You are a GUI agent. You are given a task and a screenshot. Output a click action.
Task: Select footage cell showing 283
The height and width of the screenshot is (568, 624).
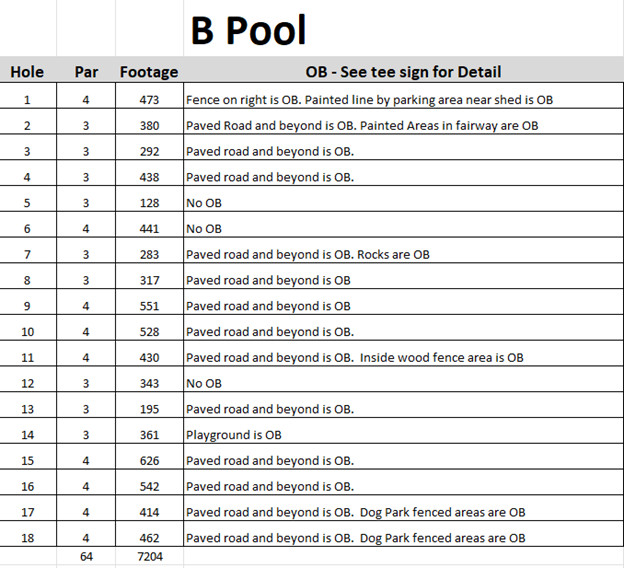coord(149,255)
